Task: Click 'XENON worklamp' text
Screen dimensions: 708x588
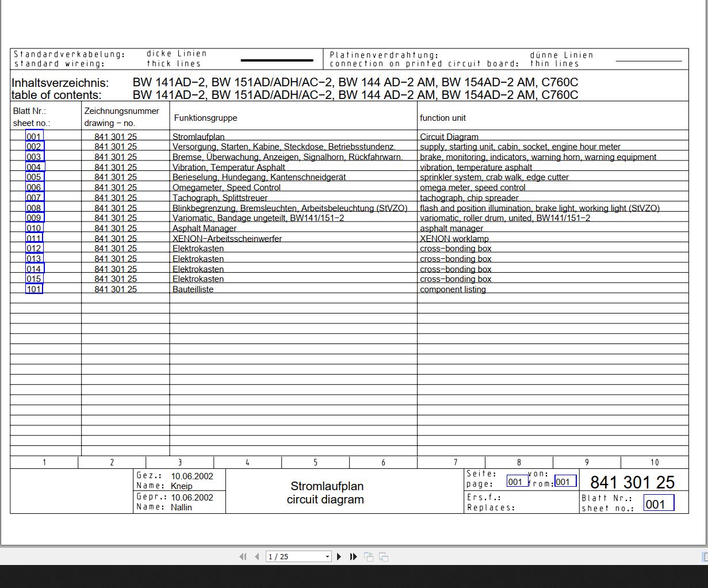Action: (x=454, y=239)
